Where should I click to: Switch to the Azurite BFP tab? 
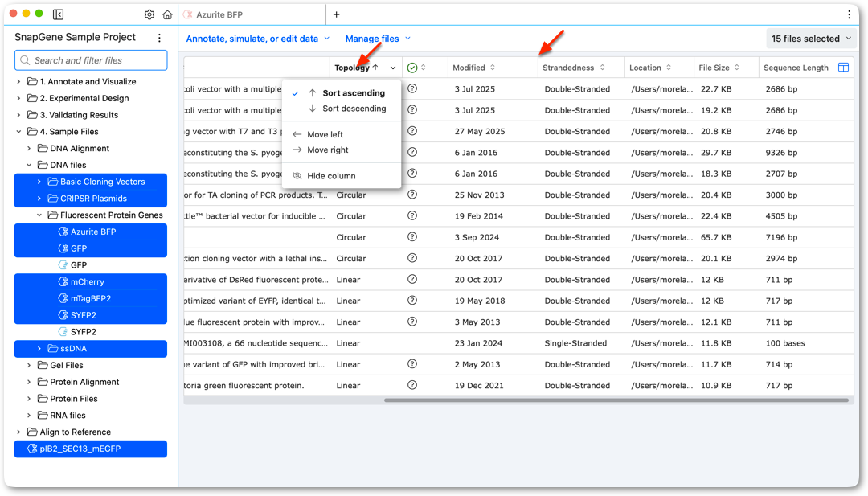click(x=252, y=14)
